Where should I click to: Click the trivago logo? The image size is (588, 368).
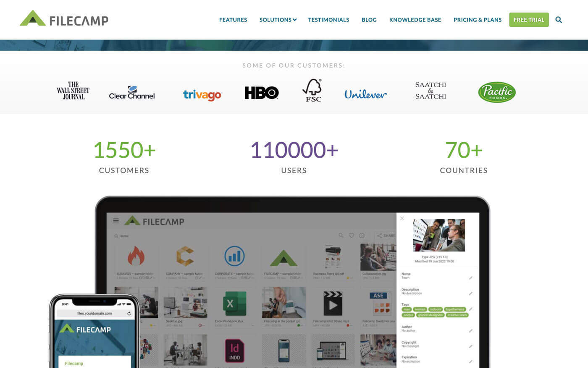(202, 95)
